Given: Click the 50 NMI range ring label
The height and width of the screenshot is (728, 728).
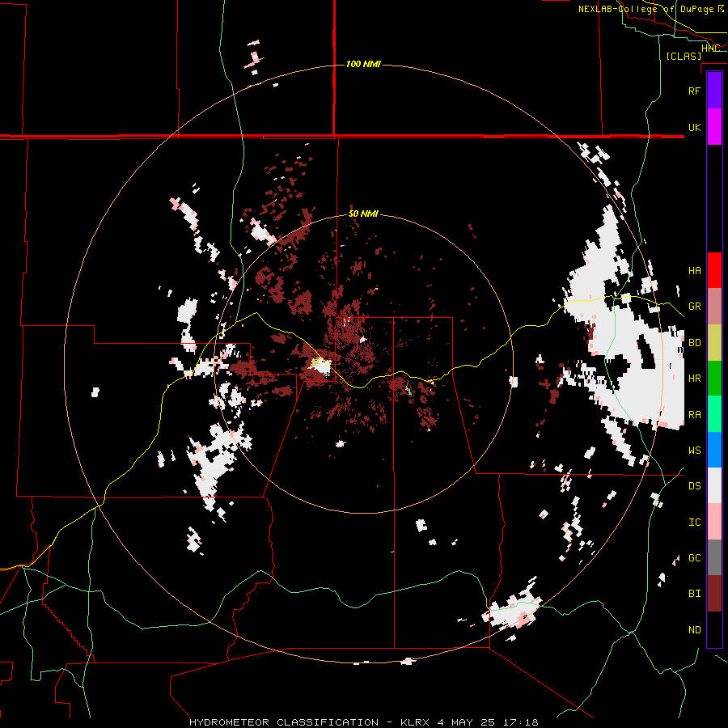Looking at the screenshot, I should pos(363,214).
